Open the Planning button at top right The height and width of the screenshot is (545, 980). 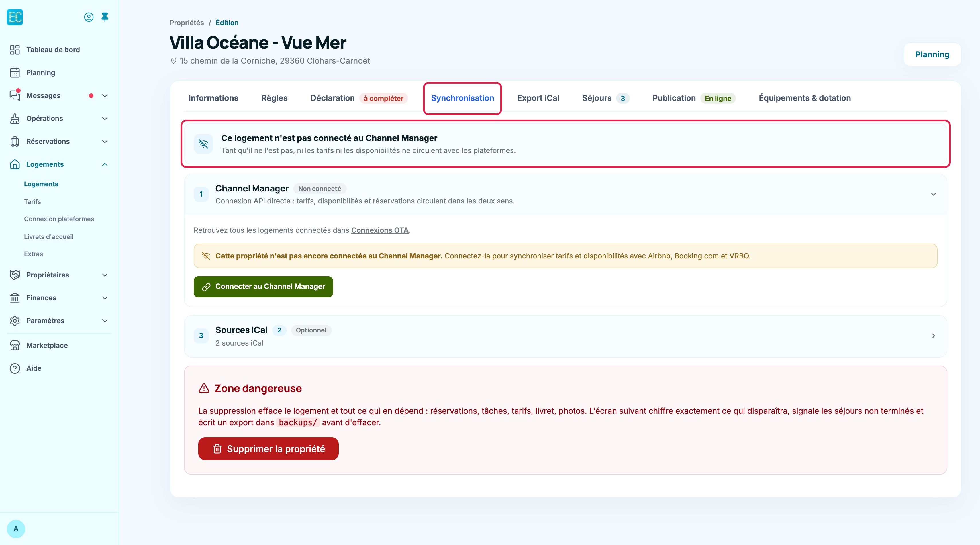tap(932, 54)
